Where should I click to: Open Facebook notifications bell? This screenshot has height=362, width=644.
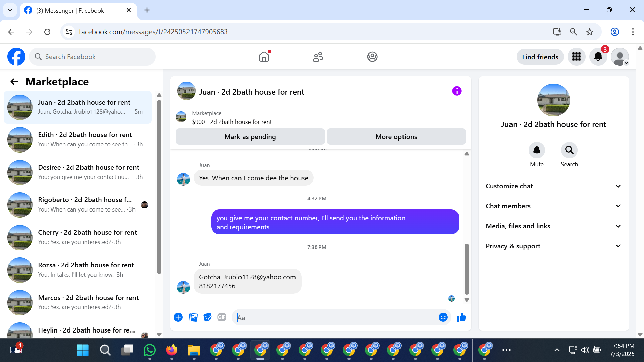click(598, 57)
